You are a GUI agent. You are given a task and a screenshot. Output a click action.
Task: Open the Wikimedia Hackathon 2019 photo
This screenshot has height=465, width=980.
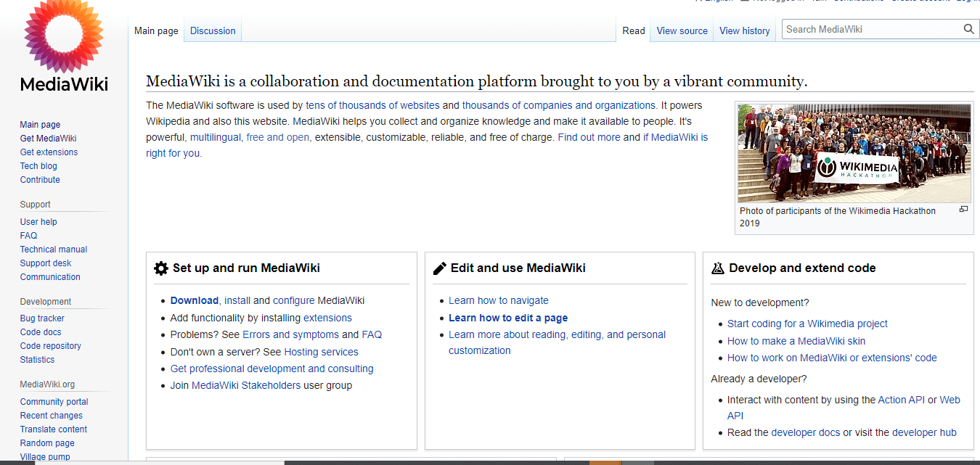pos(854,153)
